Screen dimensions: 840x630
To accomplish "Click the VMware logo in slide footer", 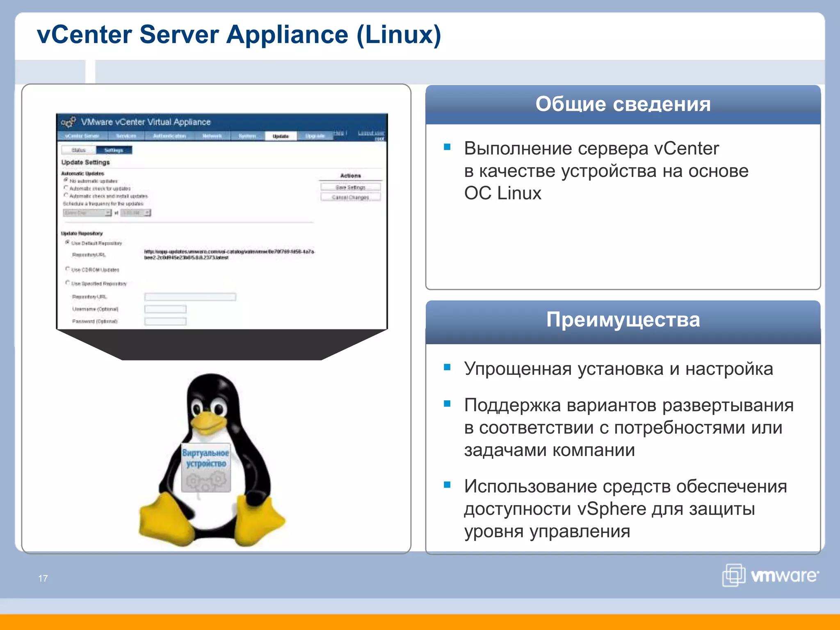I will pyautogui.click(x=771, y=575).
